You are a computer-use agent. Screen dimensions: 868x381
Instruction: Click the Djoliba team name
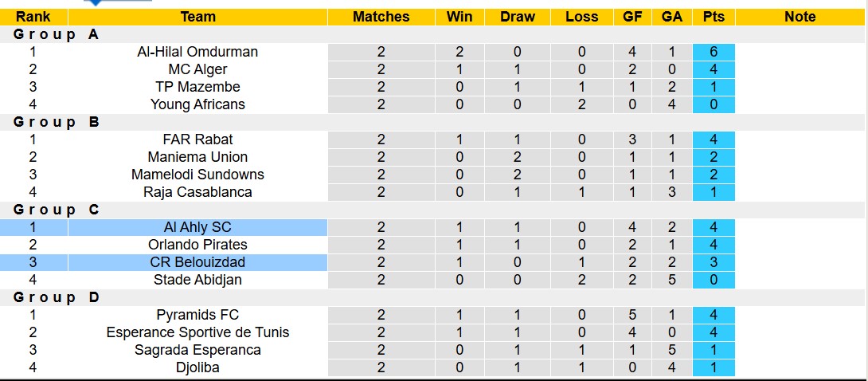point(197,367)
